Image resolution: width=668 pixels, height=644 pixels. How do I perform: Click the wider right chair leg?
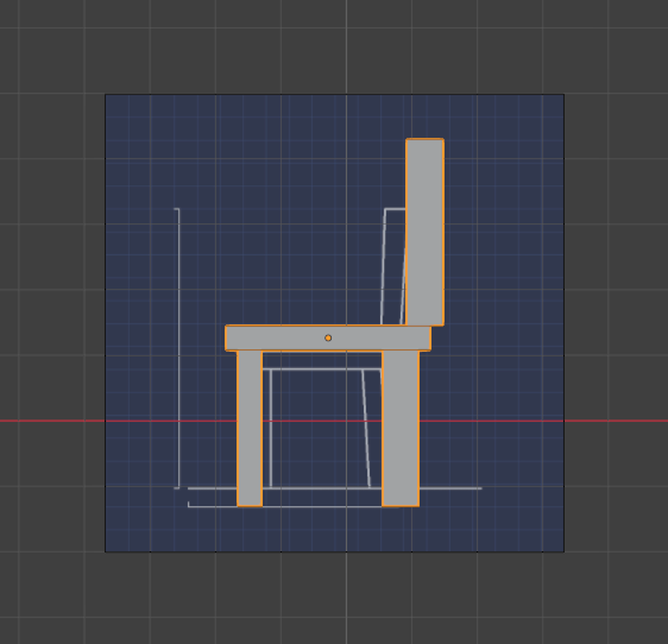[x=401, y=428]
